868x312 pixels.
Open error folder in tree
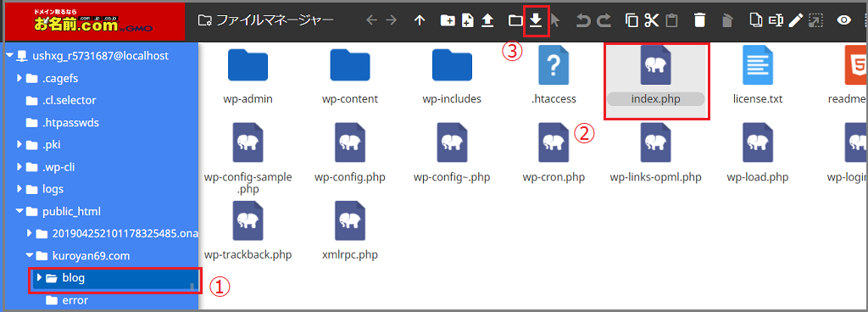coord(75,300)
